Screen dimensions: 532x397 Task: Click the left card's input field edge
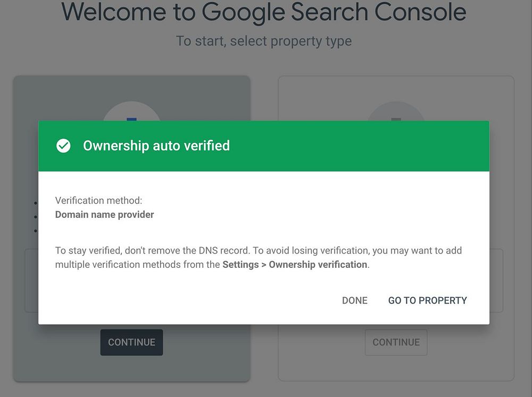(31, 281)
